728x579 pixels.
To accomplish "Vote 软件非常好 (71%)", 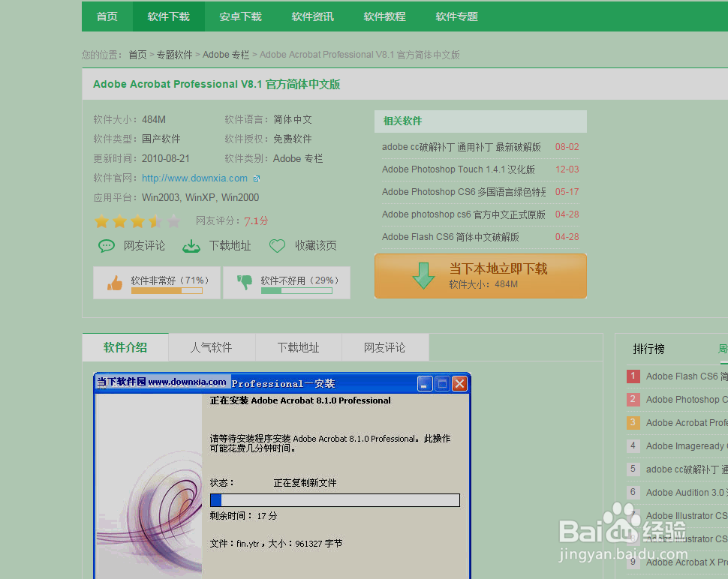I will pos(157,283).
